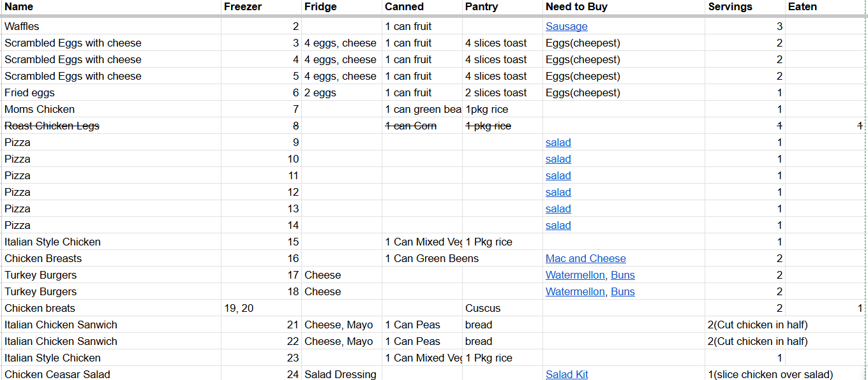
Task: Click salad link in freezer 9 Pizza row
Action: pyautogui.click(x=558, y=142)
